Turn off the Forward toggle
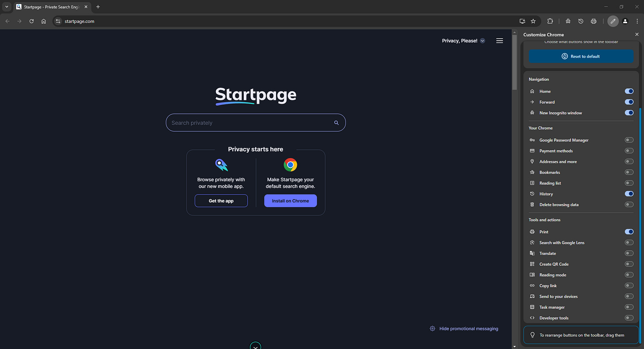 click(x=629, y=102)
